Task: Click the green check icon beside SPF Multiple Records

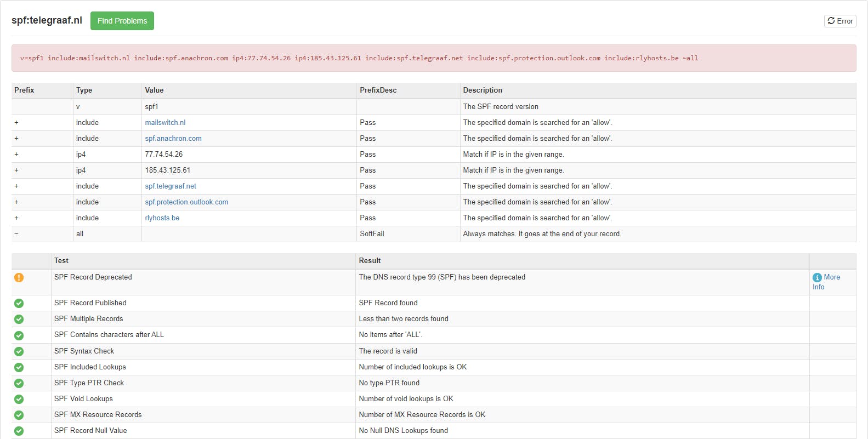Action: click(x=19, y=319)
